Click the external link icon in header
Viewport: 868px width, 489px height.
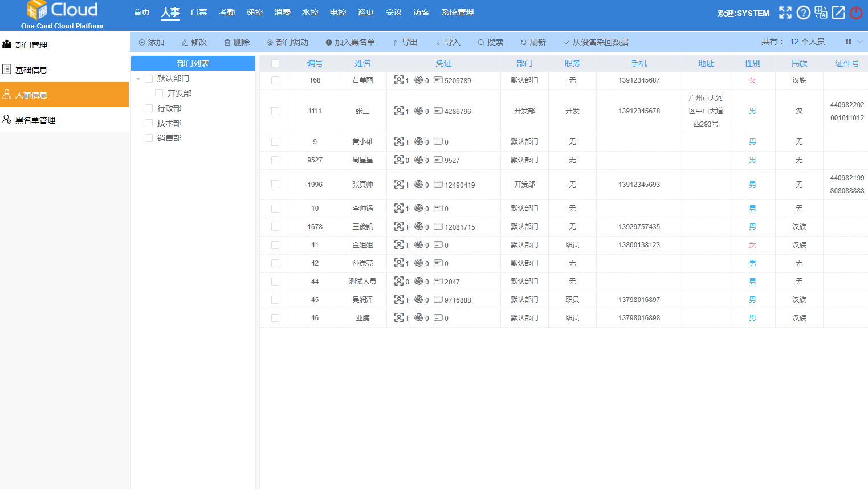pyautogui.click(x=838, y=13)
